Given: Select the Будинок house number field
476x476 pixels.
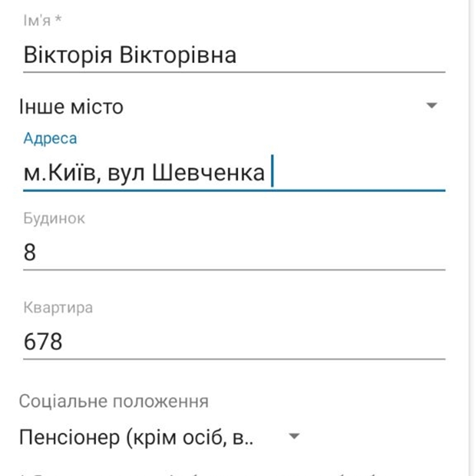Looking at the screenshot, I should (x=234, y=253).
